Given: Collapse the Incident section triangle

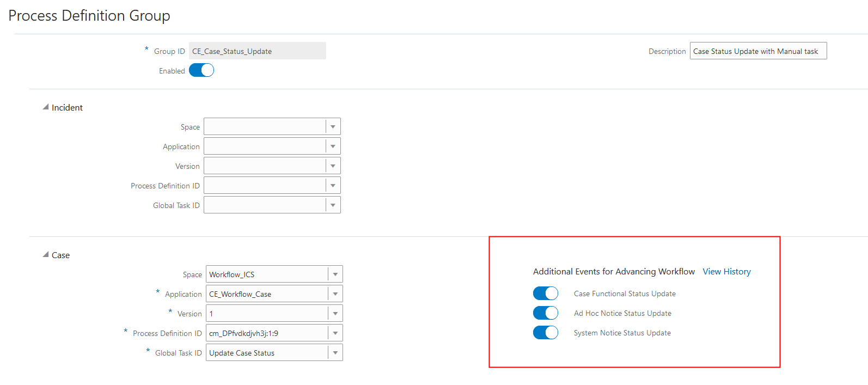Looking at the screenshot, I should (x=46, y=107).
